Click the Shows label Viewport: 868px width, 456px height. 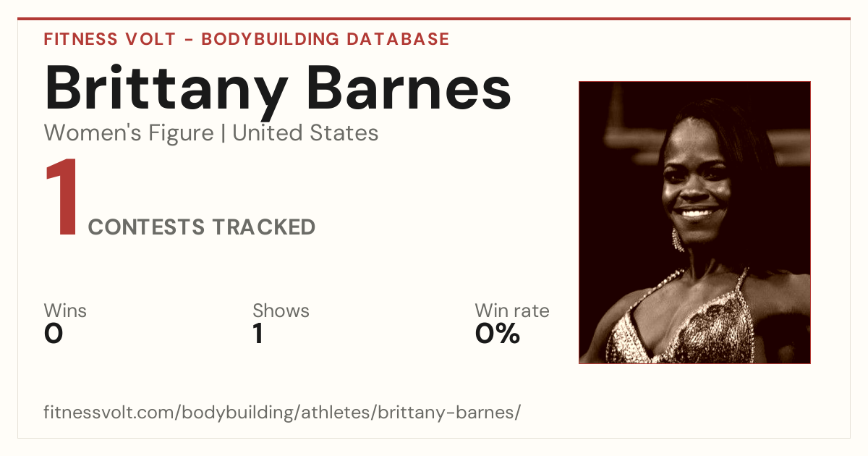tap(281, 311)
